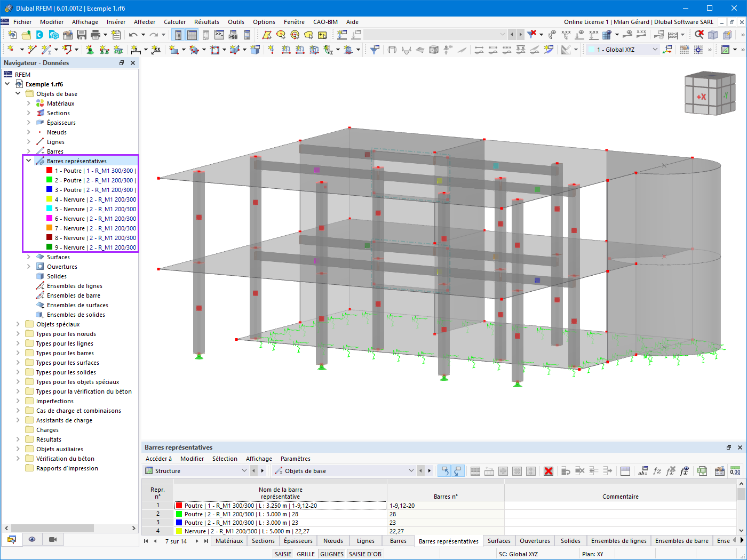The height and width of the screenshot is (560, 747).
Task: Expand the Surfaces tree node
Action: pyautogui.click(x=29, y=257)
